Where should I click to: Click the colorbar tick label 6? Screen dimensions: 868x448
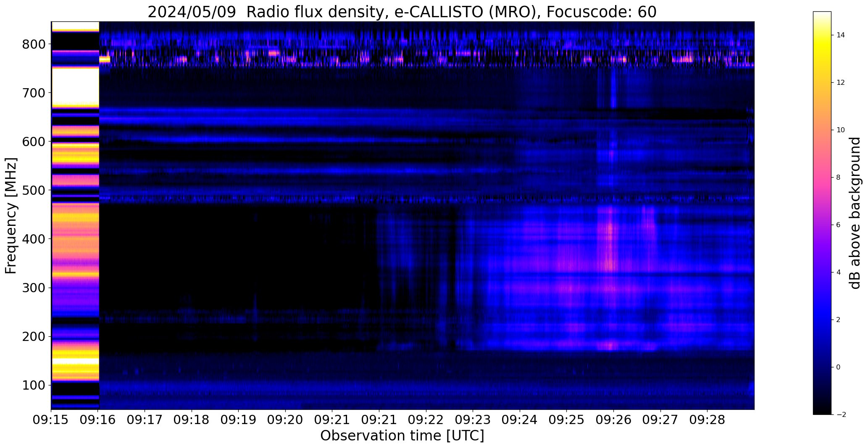(x=839, y=225)
